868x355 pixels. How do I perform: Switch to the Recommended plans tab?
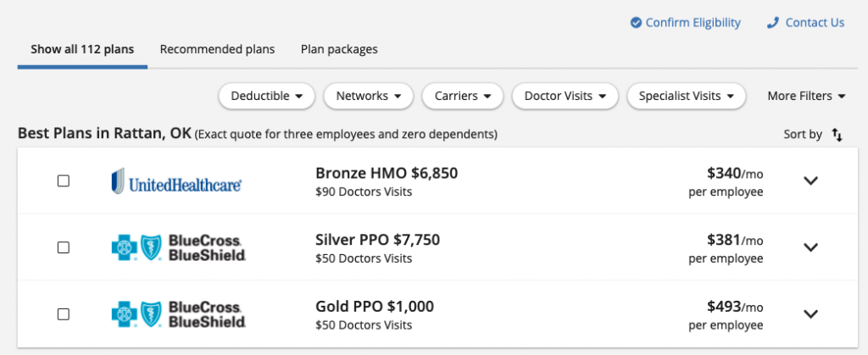217,49
